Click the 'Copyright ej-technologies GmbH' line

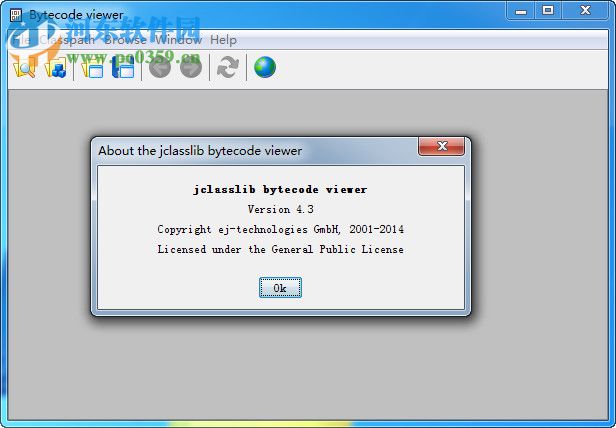point(280,229)
